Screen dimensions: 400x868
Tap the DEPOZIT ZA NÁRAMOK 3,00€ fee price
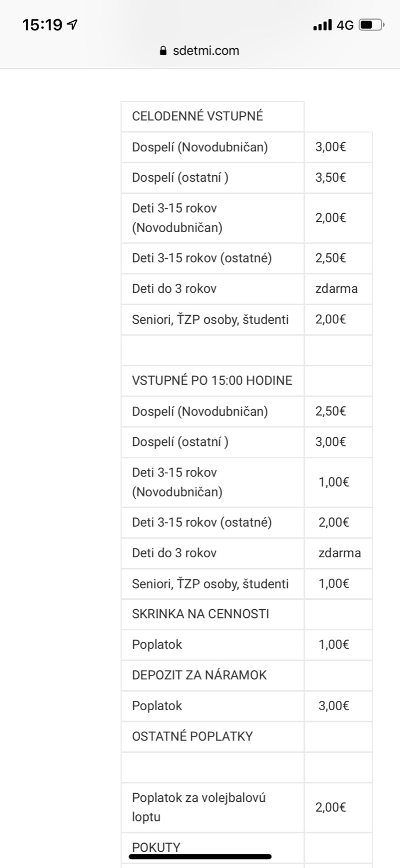[x=334, y=706]
